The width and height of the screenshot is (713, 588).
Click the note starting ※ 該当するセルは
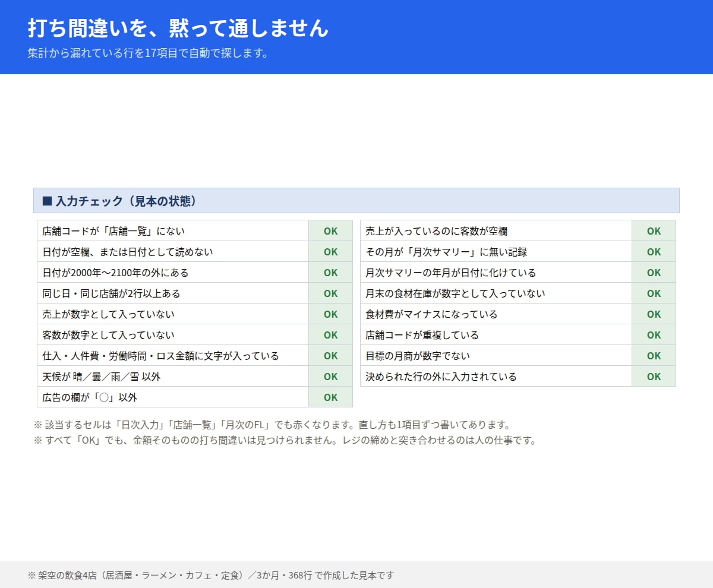tap(272, 425)
